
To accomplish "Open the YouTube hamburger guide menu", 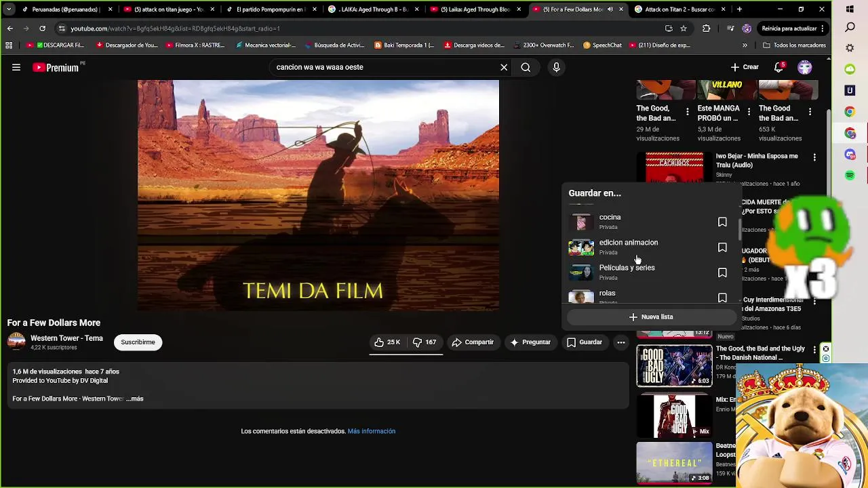I will pyautogui.click(x=16, y=67).
